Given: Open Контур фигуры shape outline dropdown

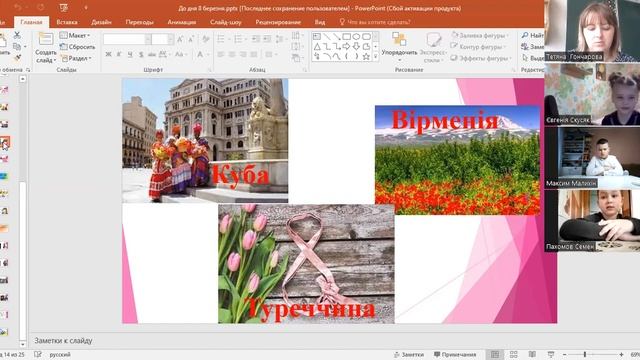Looking at the screenshot, I should point(478,47).
